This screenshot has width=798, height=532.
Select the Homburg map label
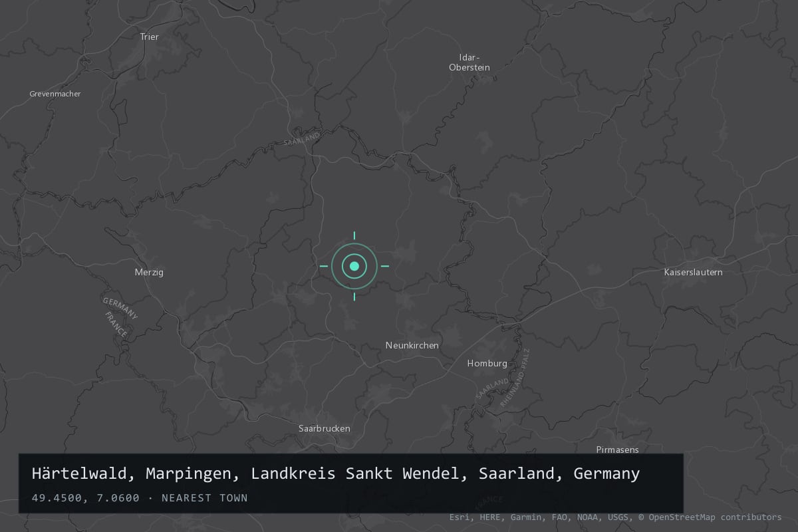coord(487,363)
